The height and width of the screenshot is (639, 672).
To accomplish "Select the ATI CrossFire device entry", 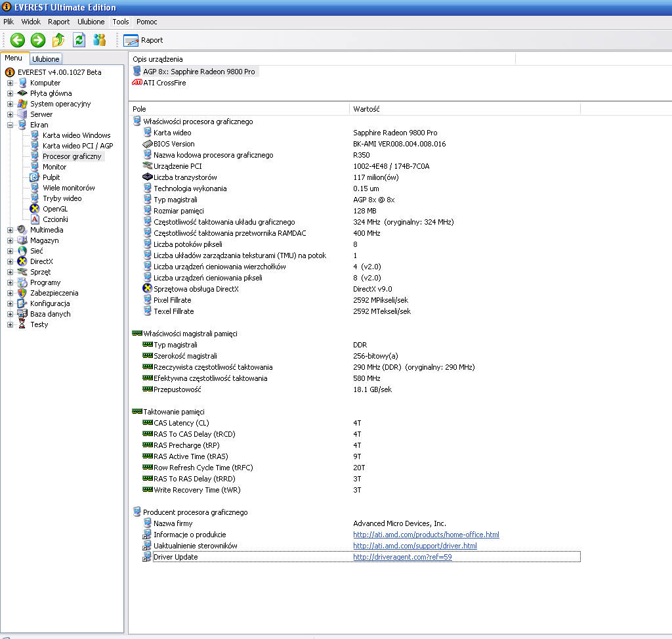I will pos(165,83).
